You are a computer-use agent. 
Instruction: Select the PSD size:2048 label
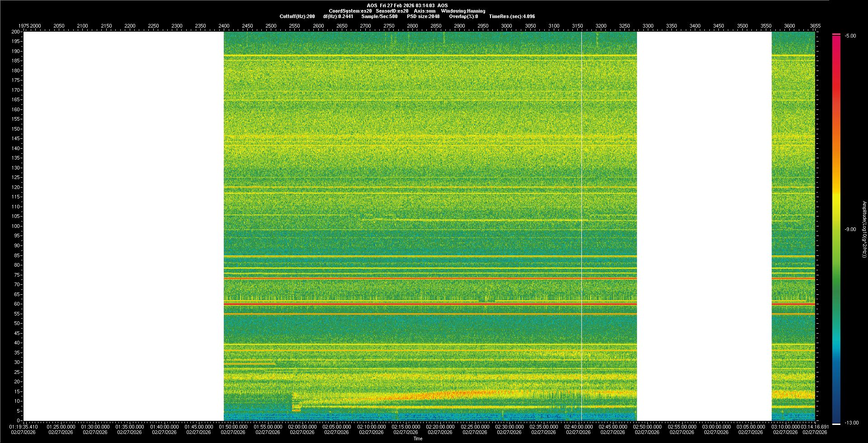click(423, 16)
